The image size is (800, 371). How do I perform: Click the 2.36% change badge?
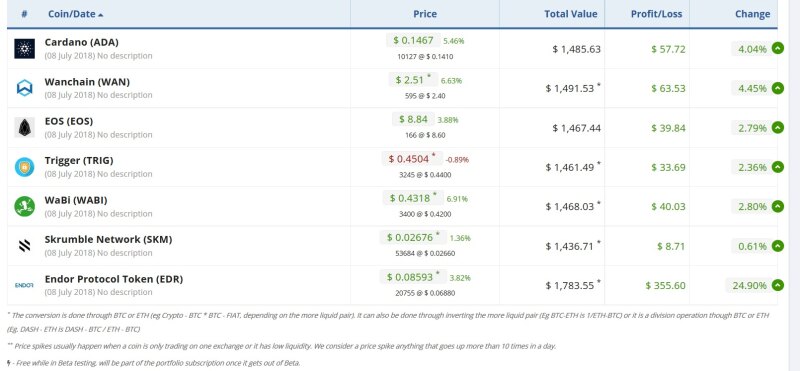click(x=752, y=167)
